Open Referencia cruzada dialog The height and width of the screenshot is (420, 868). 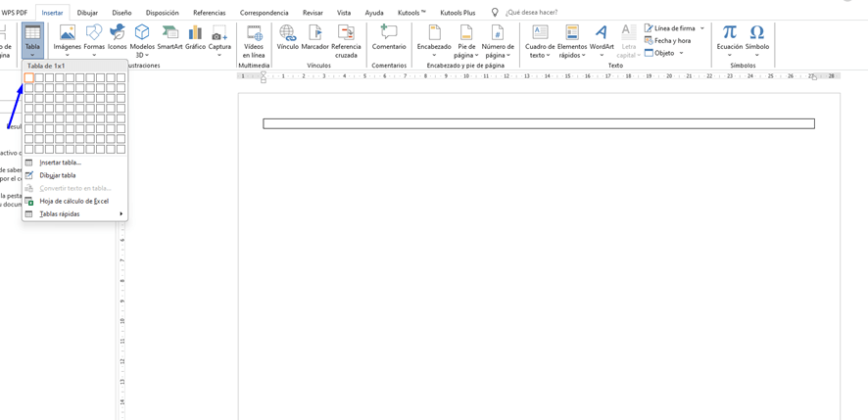click(346, 40)
